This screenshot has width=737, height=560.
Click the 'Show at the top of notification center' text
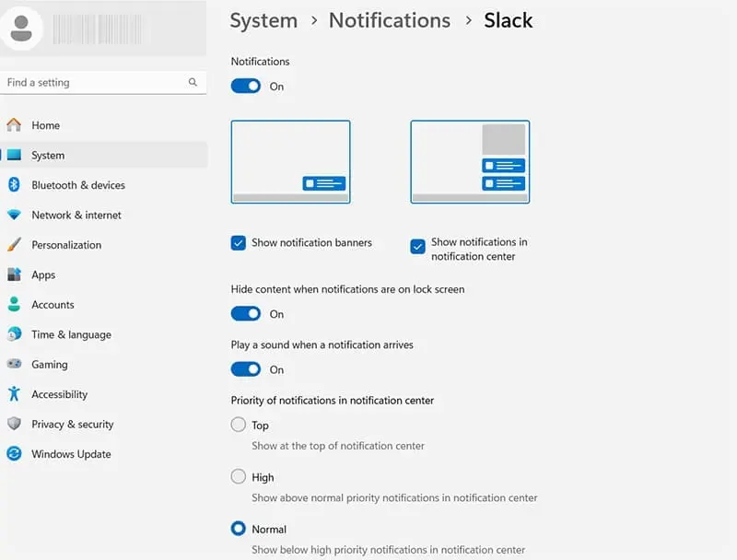point(338,446)
